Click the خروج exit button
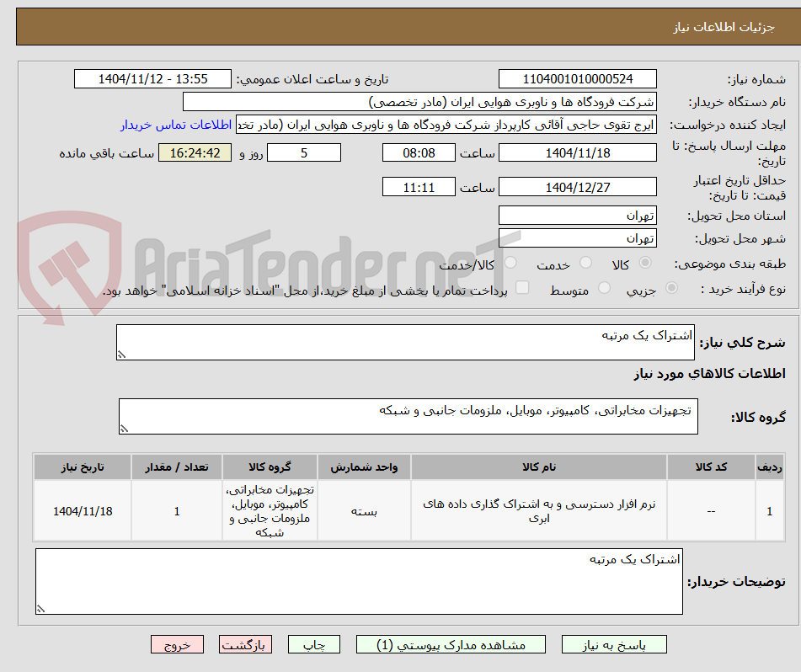 (x=177, y=644)
